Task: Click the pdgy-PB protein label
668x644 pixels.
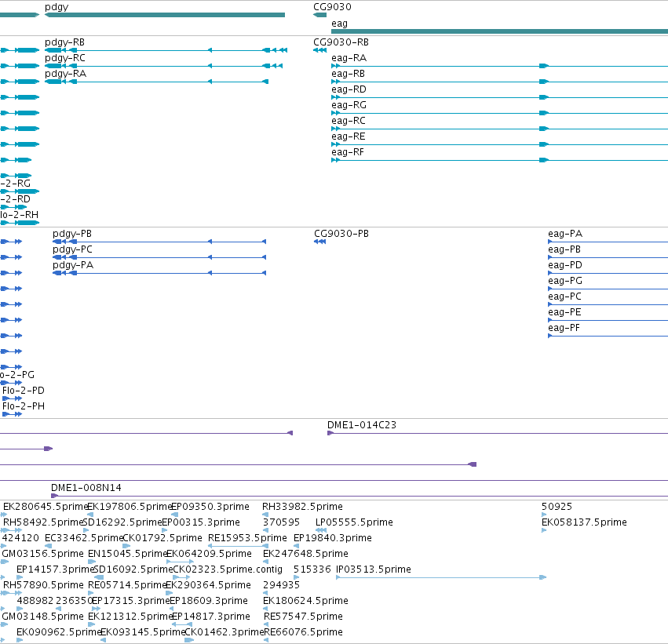Action: click(x=72, y=234)
